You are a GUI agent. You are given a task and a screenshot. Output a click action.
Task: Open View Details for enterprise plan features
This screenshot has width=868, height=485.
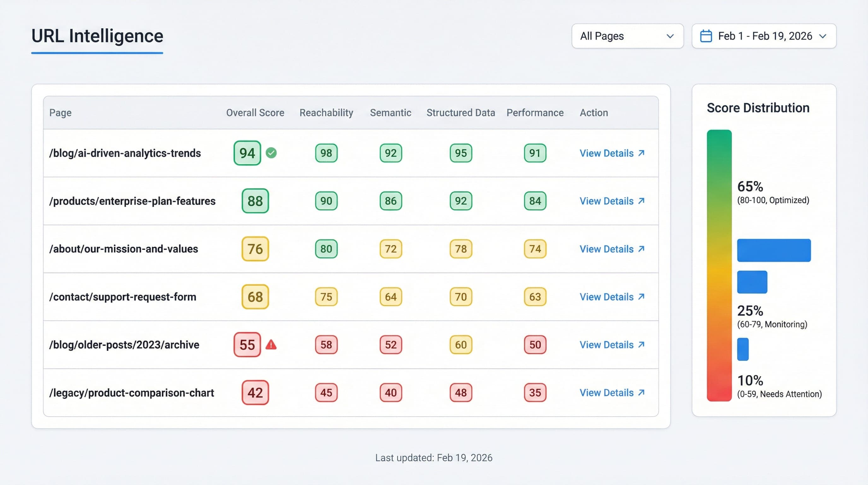[x=607, y=201]
